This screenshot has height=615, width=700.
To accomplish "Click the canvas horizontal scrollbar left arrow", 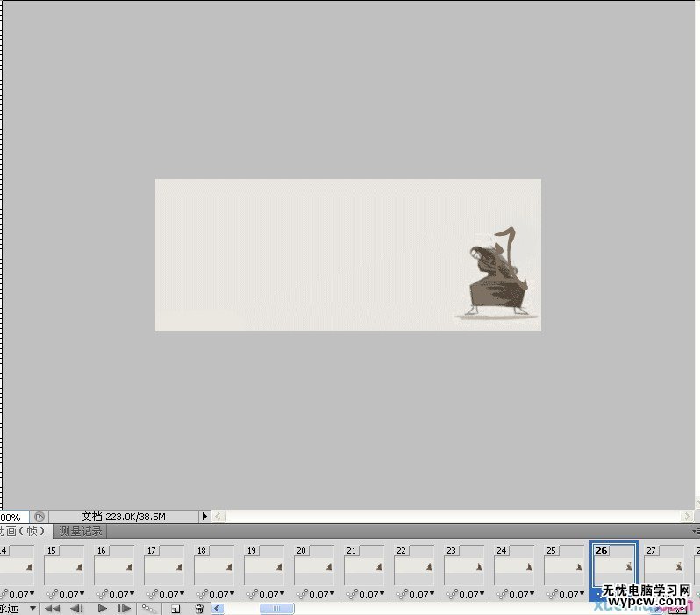I will tap(218, 517).
